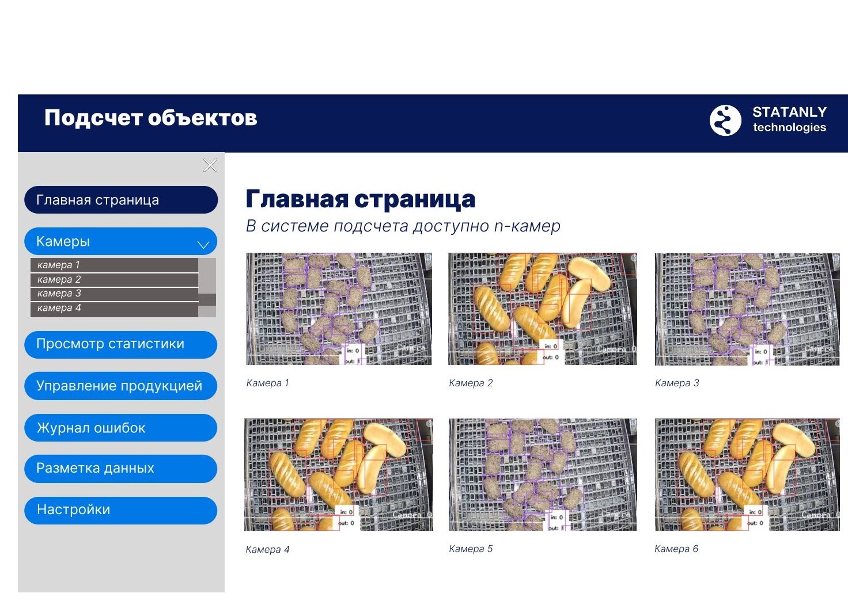The image size is (848, 616).
Task: Collapse the Камеры dropdown chevron
Action: click(203, 244)
